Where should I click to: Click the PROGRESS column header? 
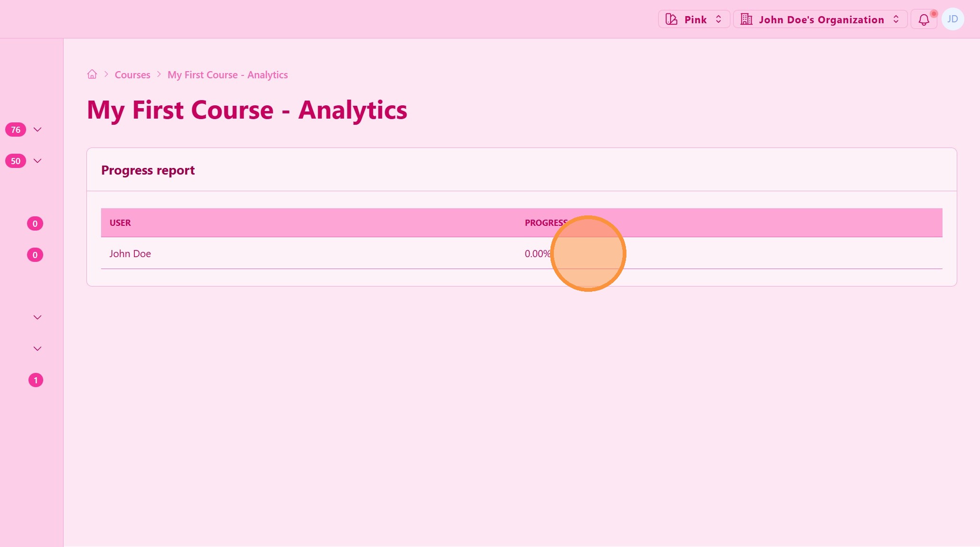[545, 223]
